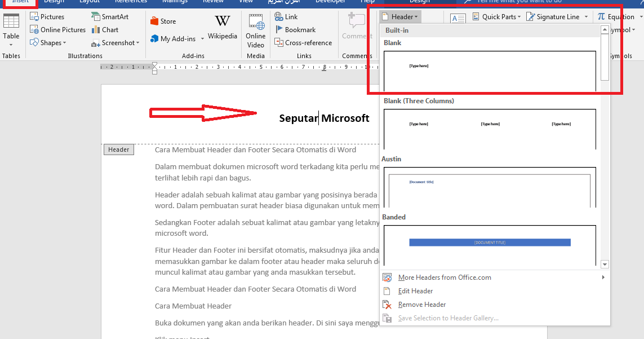Click the Remove Header icon
The width and height of the screenshot is (644, 339).
[387, 305]
